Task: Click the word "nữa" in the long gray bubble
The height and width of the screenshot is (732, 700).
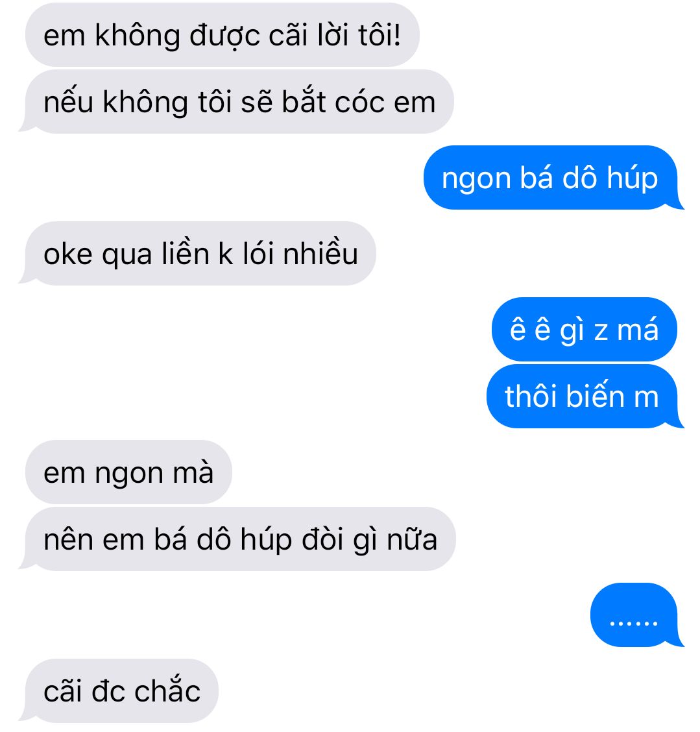Action: 412,539
